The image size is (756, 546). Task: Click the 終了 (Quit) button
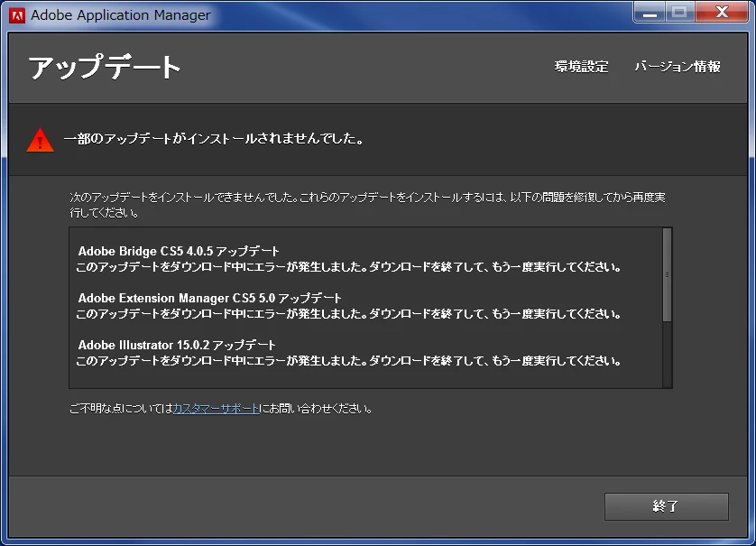point(667,506)
